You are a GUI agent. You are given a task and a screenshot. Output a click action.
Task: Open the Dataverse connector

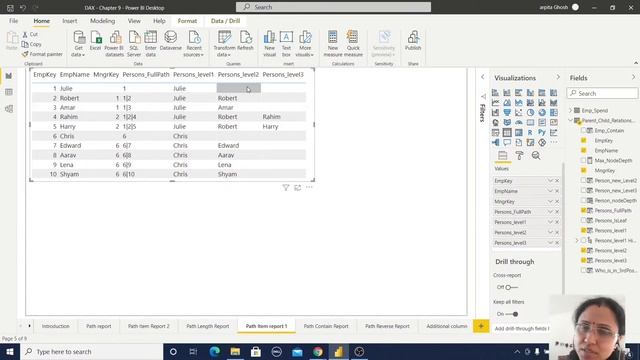[x=171, y=41]
